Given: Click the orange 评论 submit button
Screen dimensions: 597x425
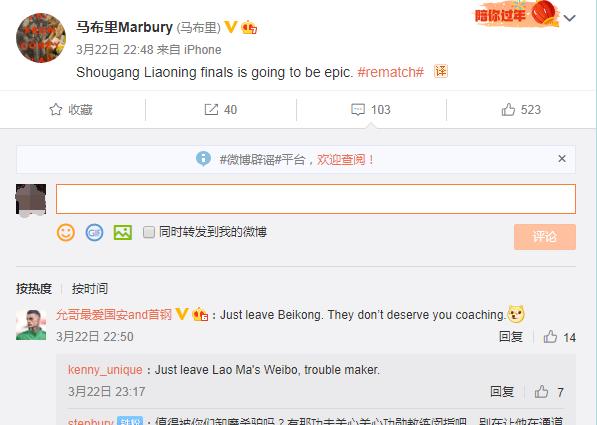Looking at the screenshot, I should pos(544,237).
